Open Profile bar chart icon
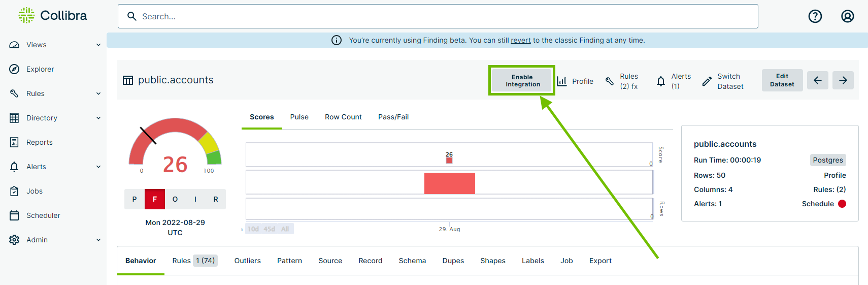The height and width of the screenshot is (285, 868). pos(561,81)
